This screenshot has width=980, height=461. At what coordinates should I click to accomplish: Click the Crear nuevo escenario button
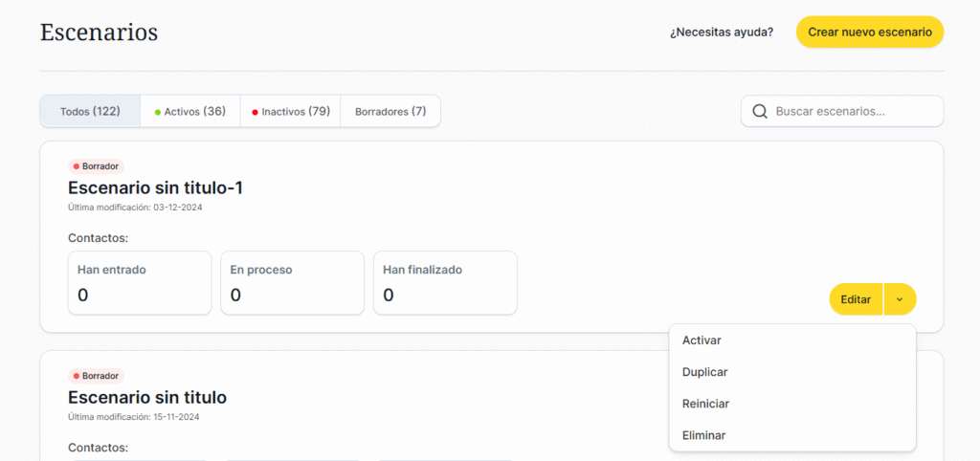(869, 32)
